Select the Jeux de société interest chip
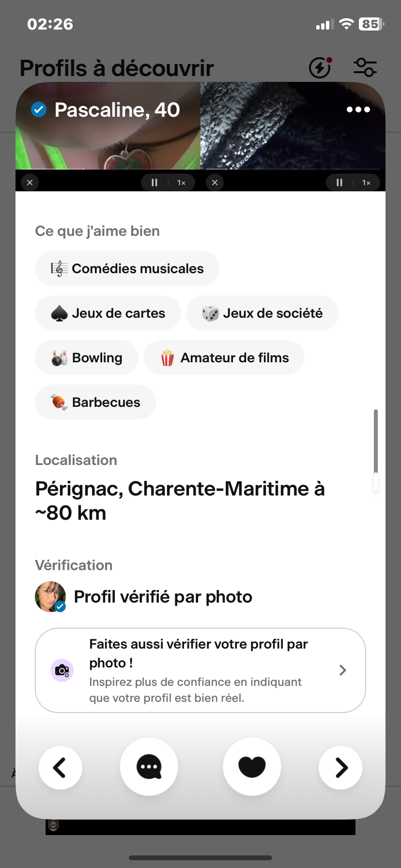The width and height of the screenshot is (401, 868). [x=262, y=313]
